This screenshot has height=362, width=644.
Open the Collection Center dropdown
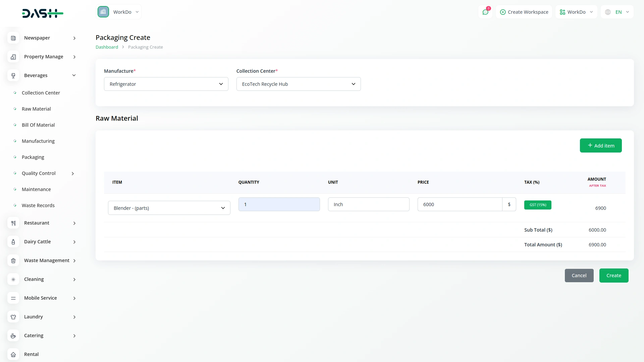click(298, 84)
